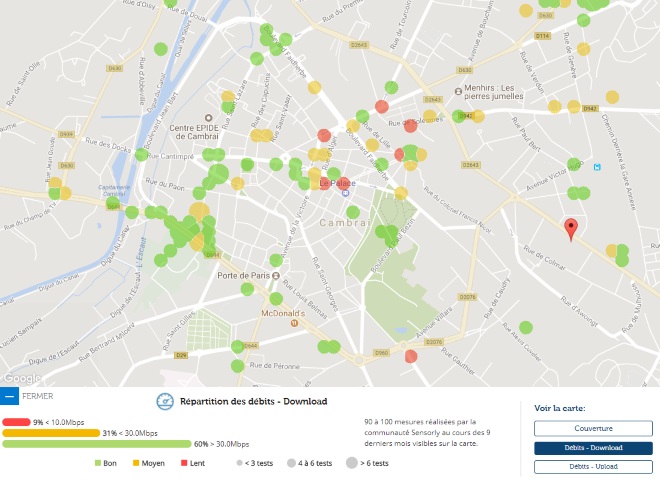Click the red location pin marker

[571, 228]
